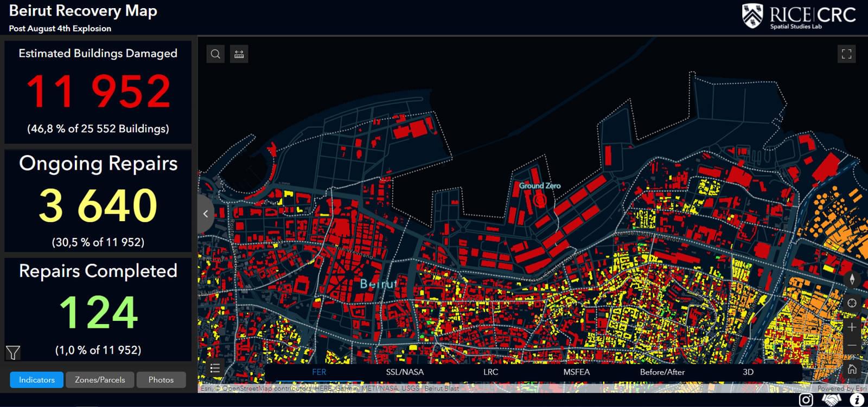The height and width of the screenshot is (407, 868).
Task: Open the map search tool
Action: click(215, 54)
